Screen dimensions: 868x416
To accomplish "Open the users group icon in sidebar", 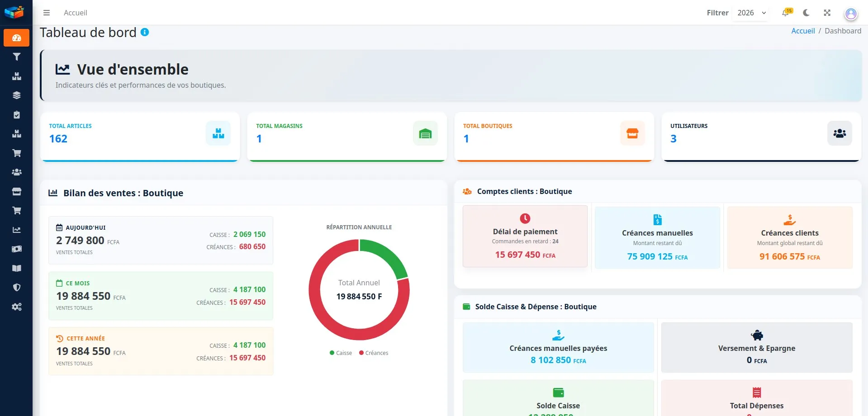I will tap(17, 172).
